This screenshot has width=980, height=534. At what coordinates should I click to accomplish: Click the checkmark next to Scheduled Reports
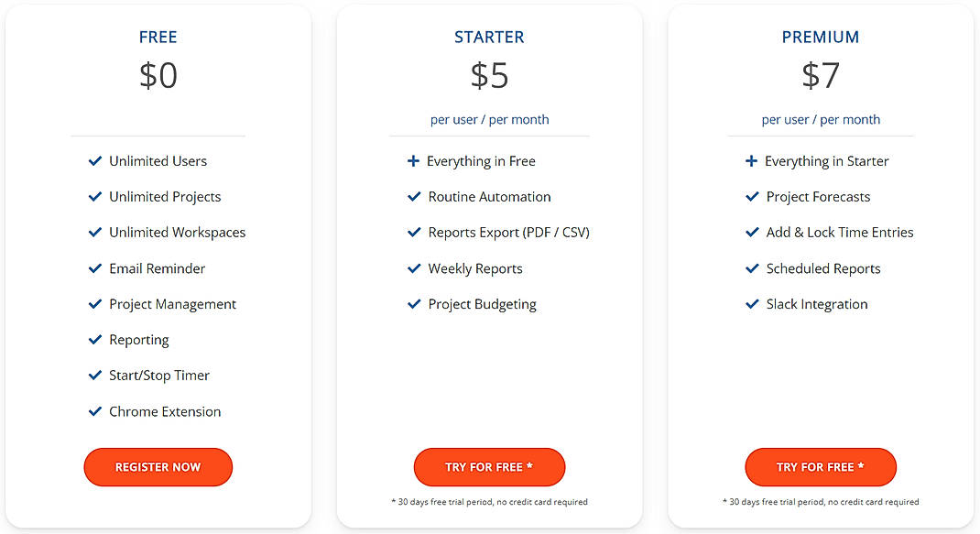point(751,267)
